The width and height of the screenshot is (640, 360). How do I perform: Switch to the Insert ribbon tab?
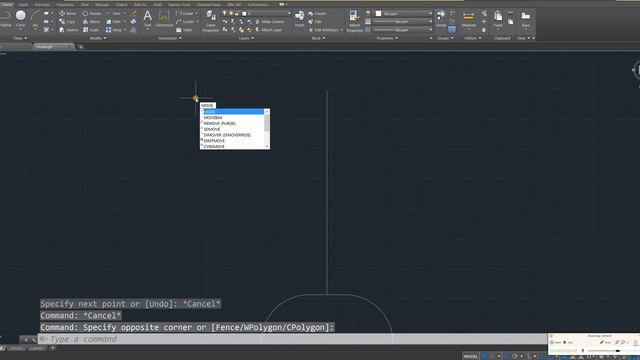pos(23,4)
